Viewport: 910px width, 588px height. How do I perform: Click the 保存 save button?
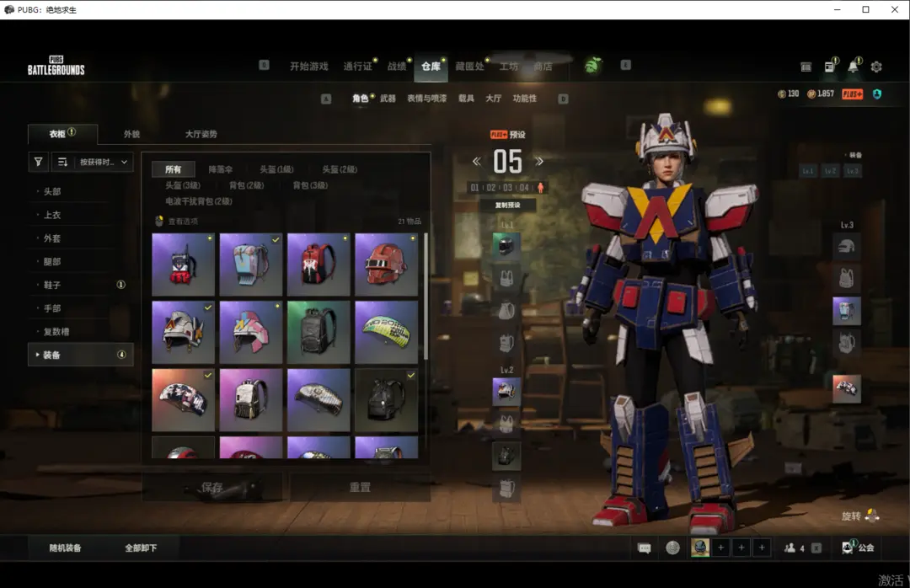click(x=211, y=487)
